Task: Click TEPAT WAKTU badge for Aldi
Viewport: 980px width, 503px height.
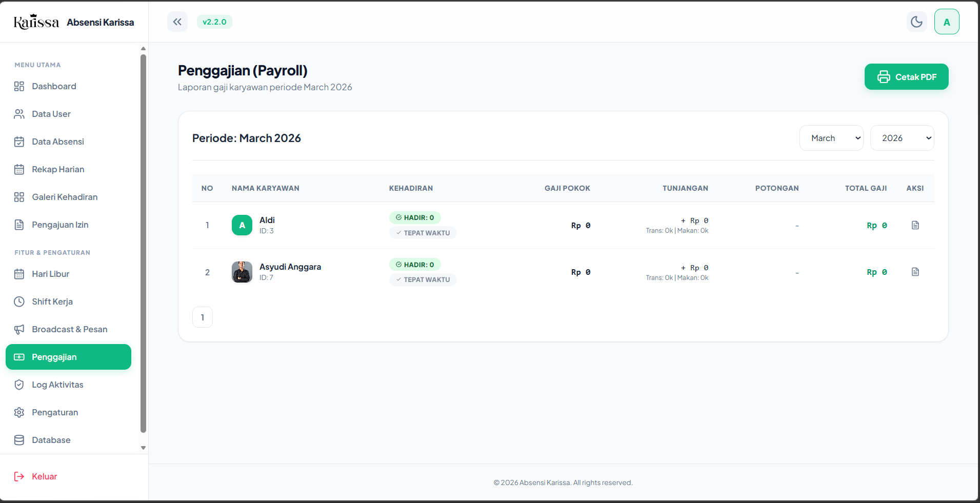Action: [423, 233]
